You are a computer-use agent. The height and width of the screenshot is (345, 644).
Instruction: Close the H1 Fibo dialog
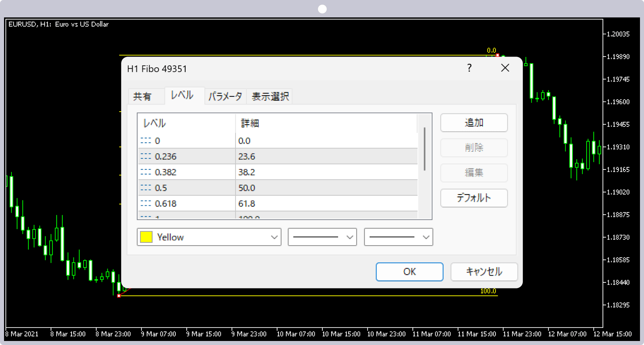click(505, 68)
